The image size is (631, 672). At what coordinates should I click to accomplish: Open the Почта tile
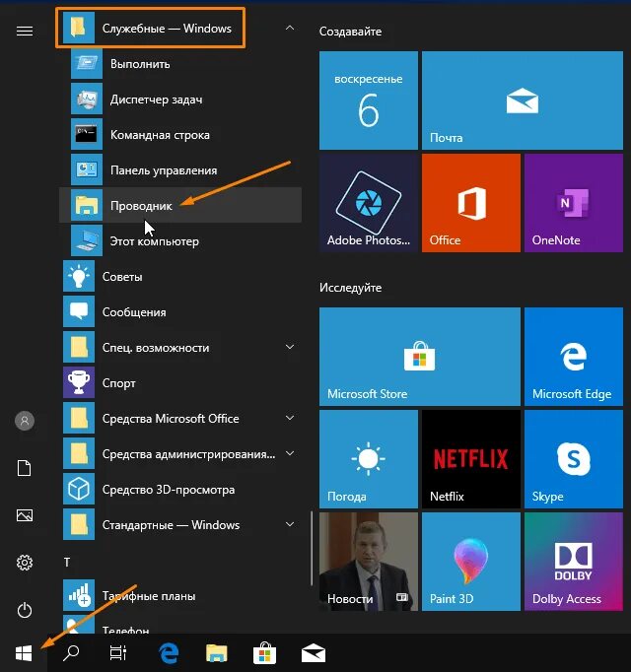click(522, 101)
